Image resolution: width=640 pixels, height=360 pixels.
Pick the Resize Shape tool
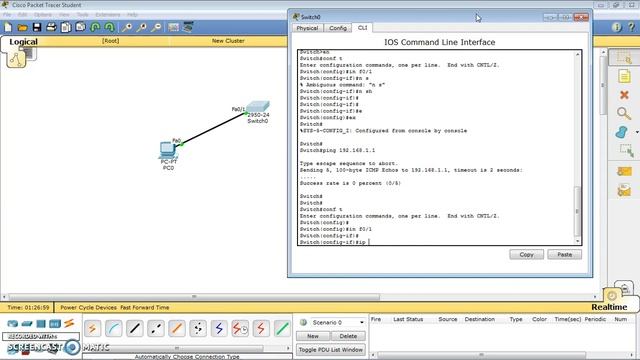[x=626, y=151]
